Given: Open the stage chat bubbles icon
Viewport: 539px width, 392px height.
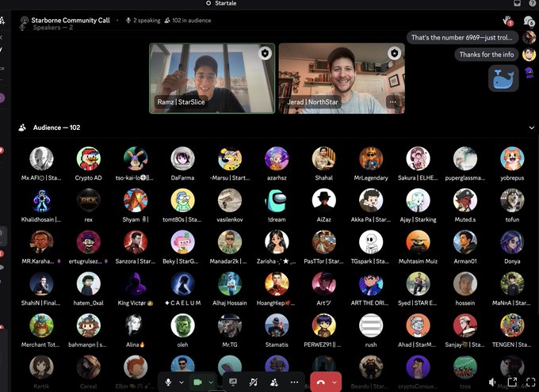Looking at the screenshot, I should point(529,21).
